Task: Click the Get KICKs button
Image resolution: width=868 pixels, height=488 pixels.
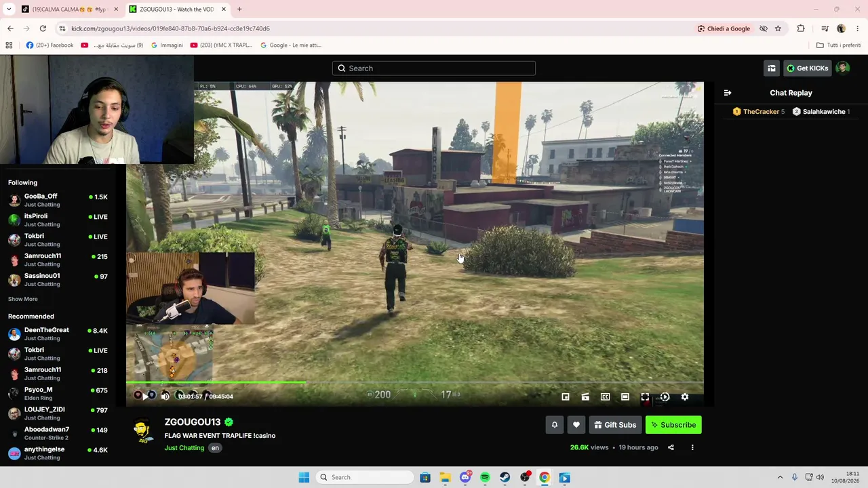Action: (x=807, y=68)
